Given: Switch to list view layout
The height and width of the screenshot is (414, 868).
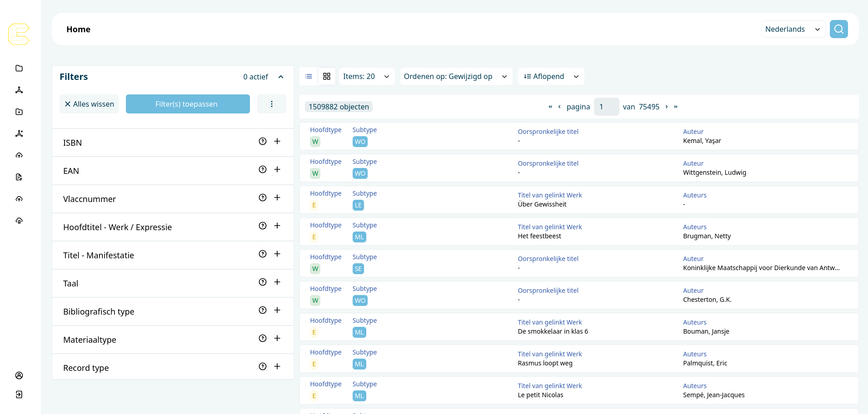Looking at the screenshot, I should pos(309,76).
